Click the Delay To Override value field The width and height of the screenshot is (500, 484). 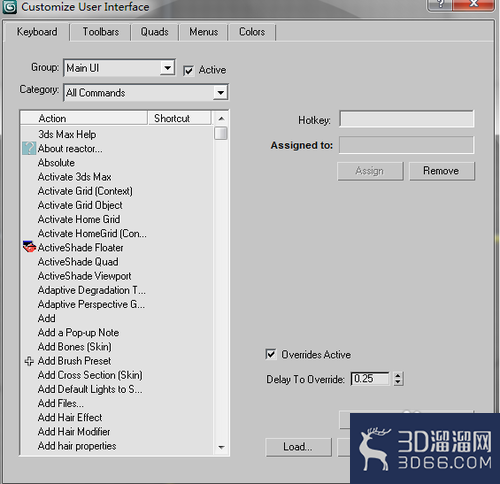click(370, 379)
